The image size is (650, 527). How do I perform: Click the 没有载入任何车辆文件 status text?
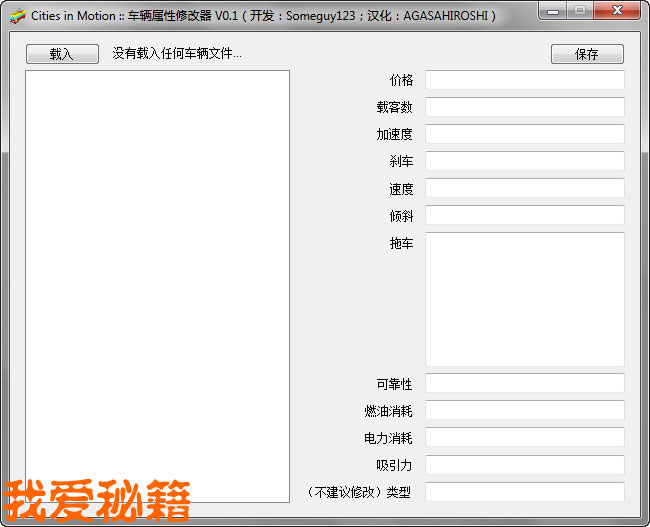click(177, 54)
